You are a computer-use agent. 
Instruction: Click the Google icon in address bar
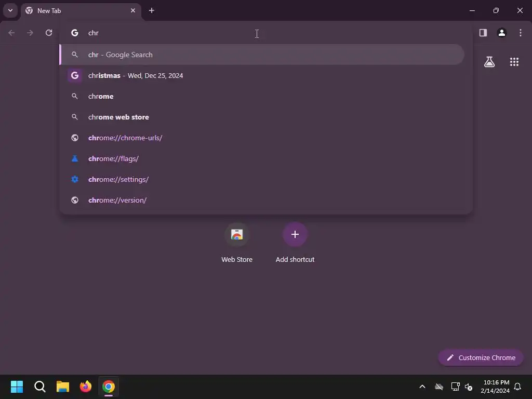pos(75,33)
